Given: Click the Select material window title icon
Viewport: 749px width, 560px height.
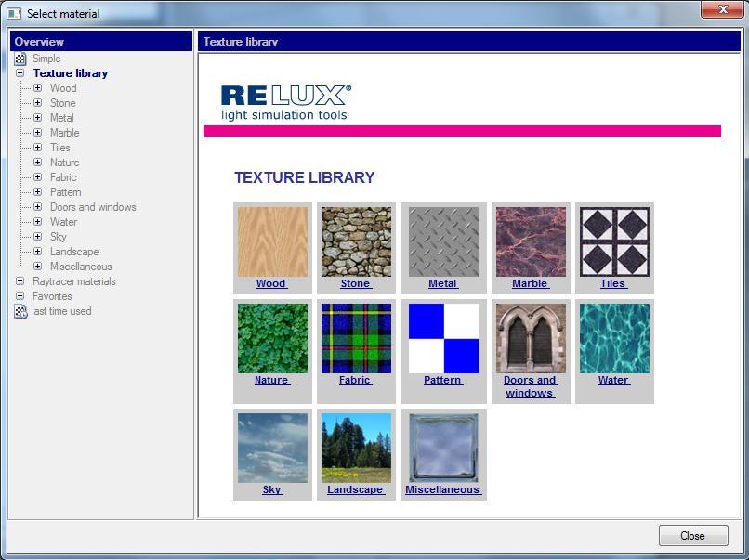Looking at the screenshot, I should click(14, 13).
